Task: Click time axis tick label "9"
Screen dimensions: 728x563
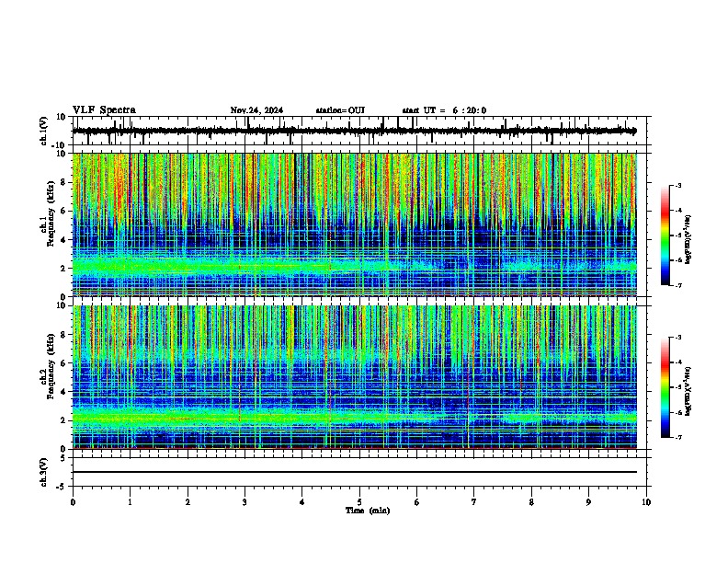Action: 588,502
